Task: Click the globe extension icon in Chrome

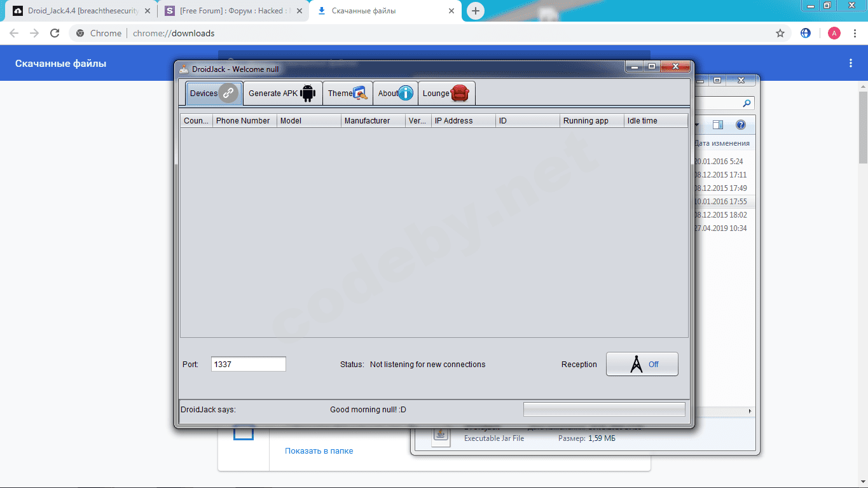Action: (x=806, y=33)
